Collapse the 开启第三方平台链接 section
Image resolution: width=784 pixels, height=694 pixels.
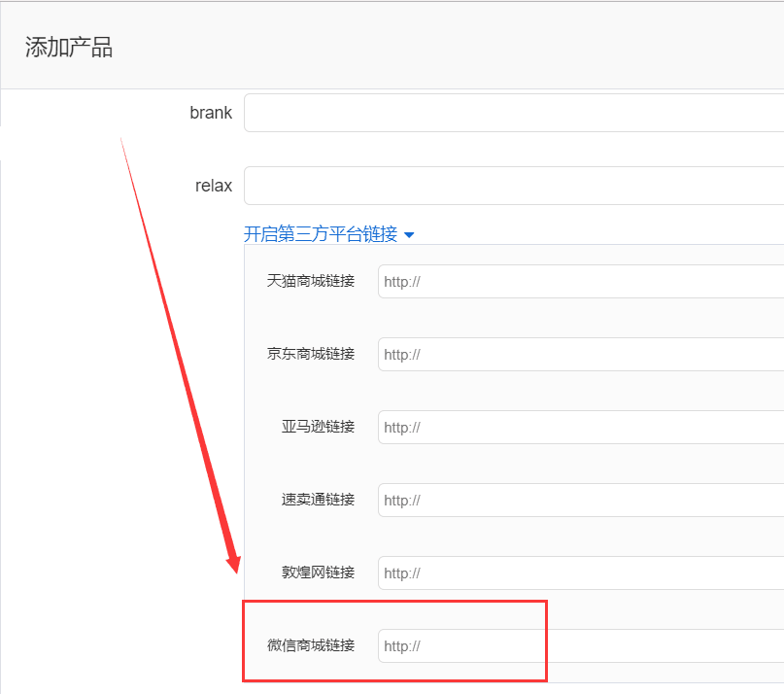coord(321,234)
